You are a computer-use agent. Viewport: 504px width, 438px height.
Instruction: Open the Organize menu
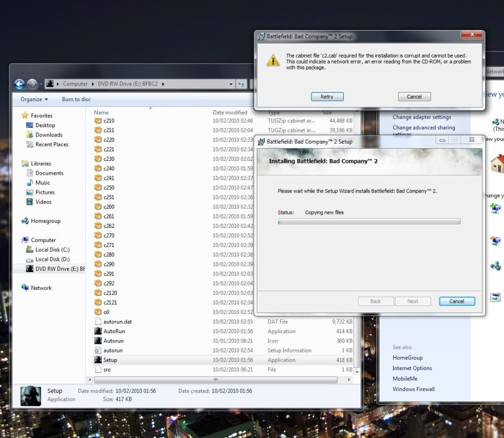click(34, 99)
